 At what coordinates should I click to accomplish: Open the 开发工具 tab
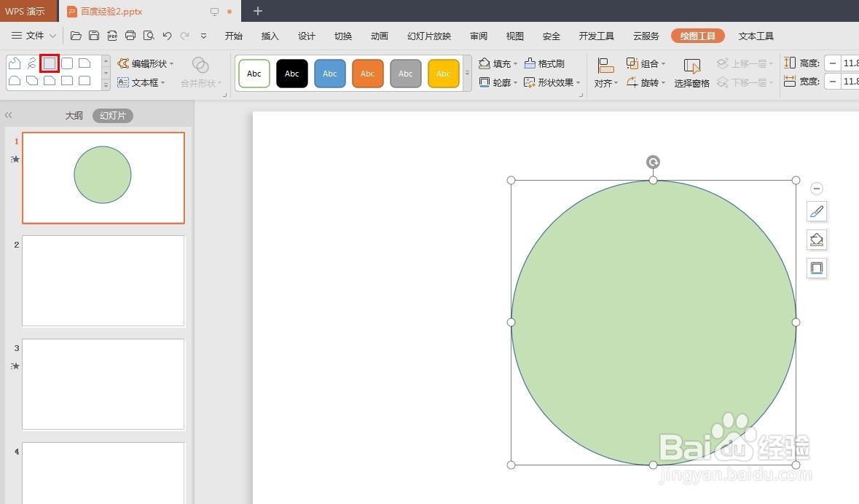coord(596,36)
